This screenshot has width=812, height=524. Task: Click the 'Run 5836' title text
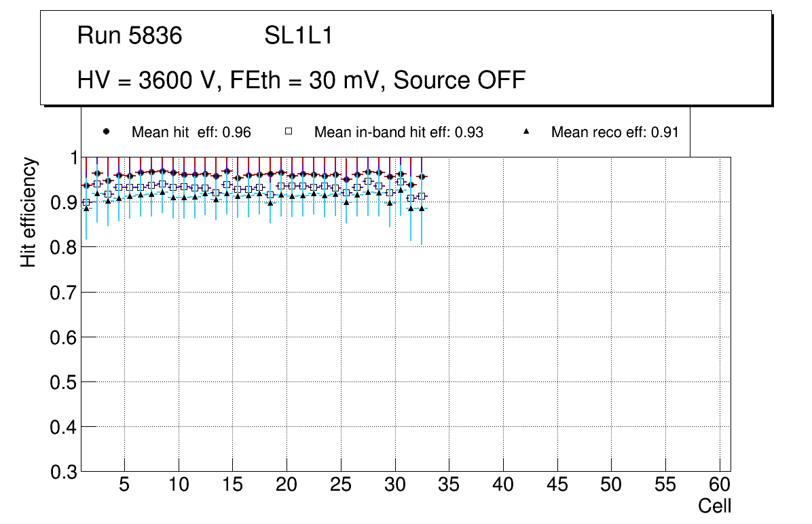pyautogui.click(x=130, y=36)
